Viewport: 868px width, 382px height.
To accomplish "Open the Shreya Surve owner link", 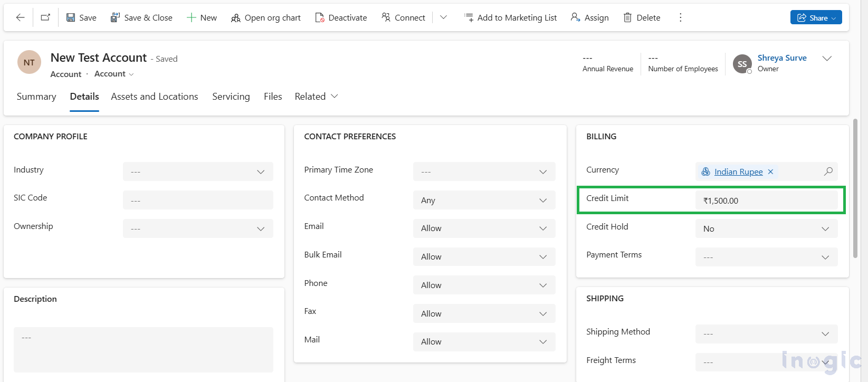I will click(782, 58).
